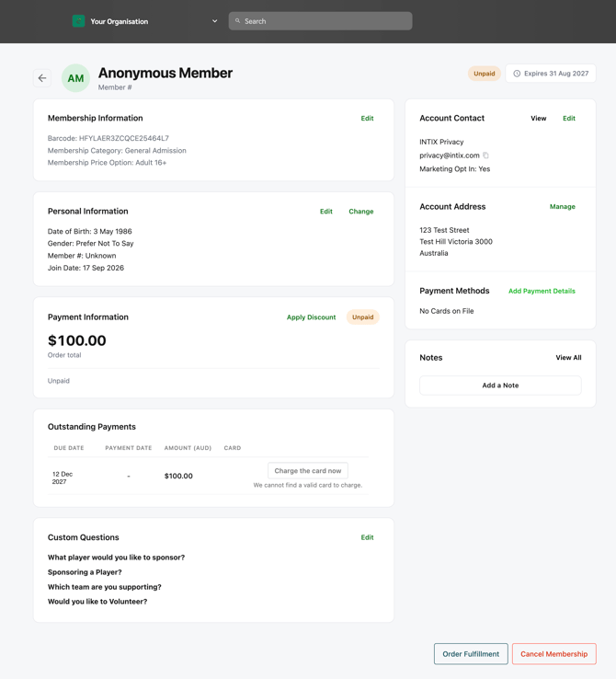Click 'Would you like to Volunteer?'
Screen dimensions: 616x679
point(97,602)
